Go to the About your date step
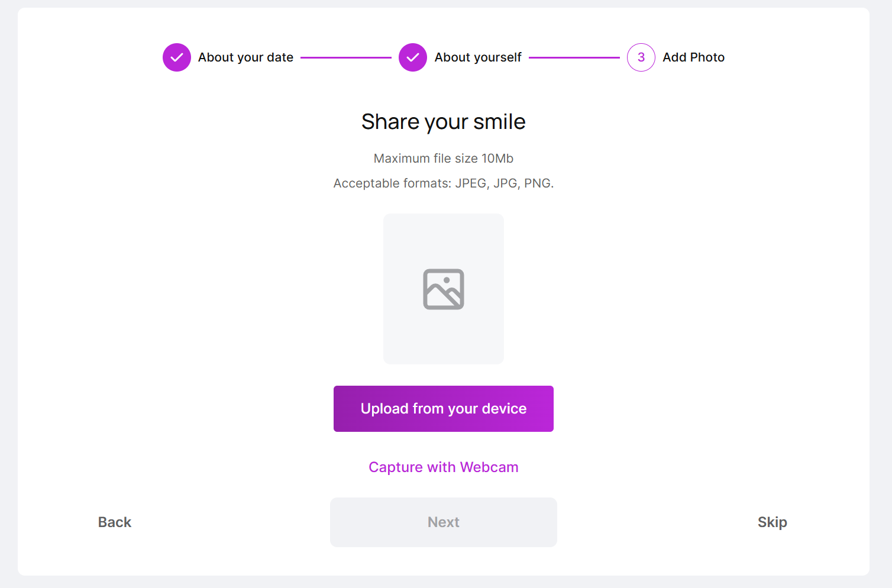892x588 pixels. click(245, 57)
